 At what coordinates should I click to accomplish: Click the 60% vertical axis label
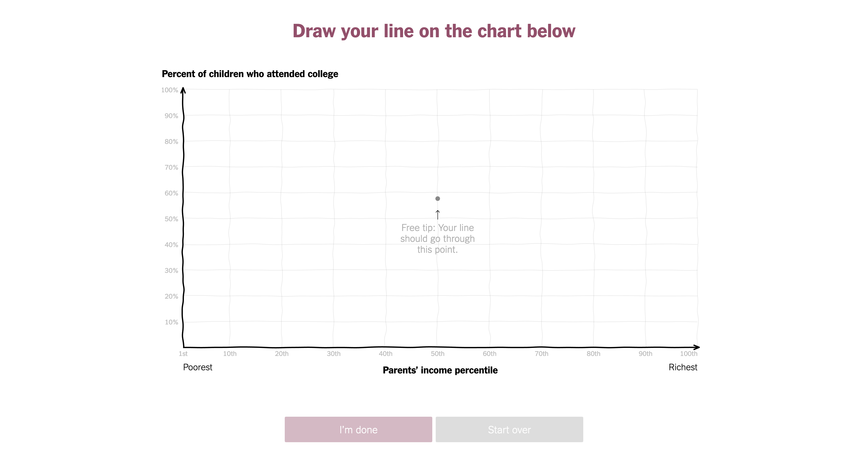(171, 193)
